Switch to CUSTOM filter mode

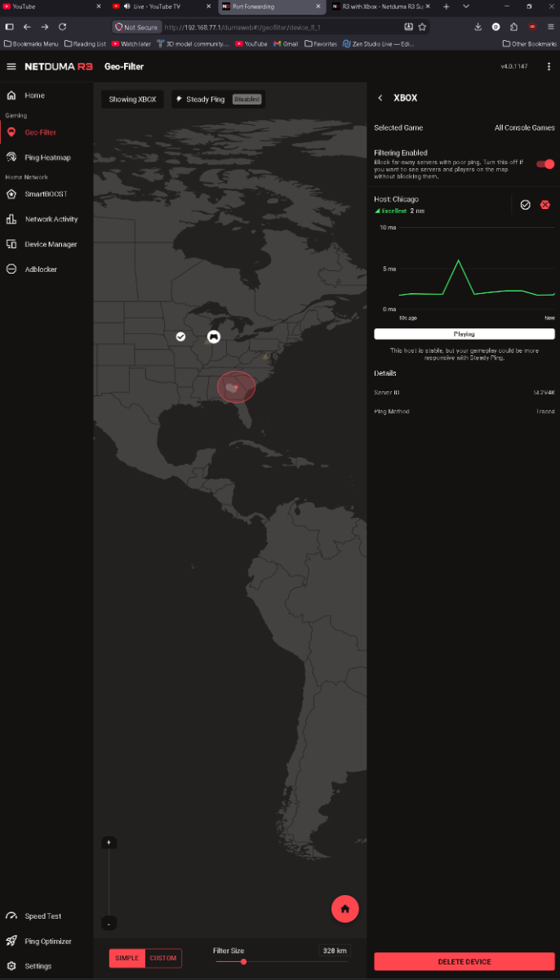[x=163, y=958]
